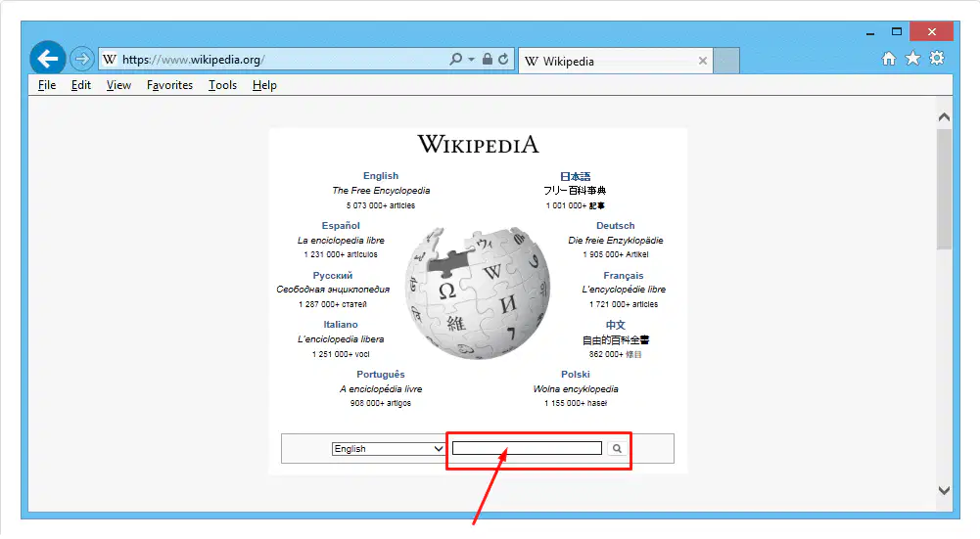The image size is (980, 539).
Task: Click 'Die freie Enzyklopädie' text
Action: point(616,241)
